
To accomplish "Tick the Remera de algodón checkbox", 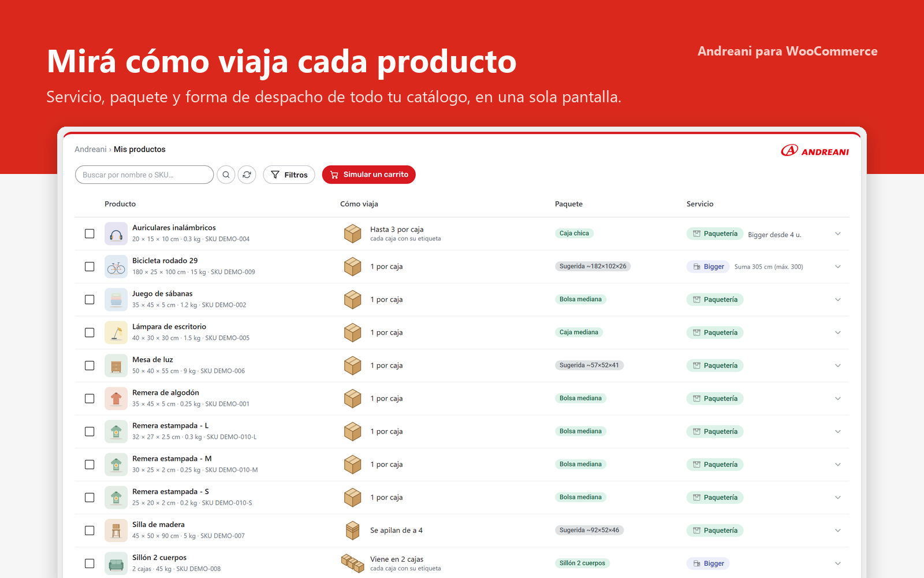I will point(90,398).
